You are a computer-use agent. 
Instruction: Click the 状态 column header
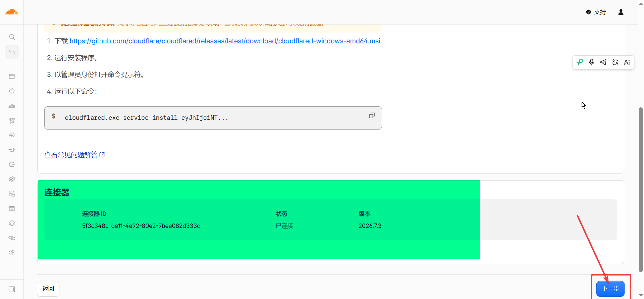pyautogui.click(x=281, y=214)
